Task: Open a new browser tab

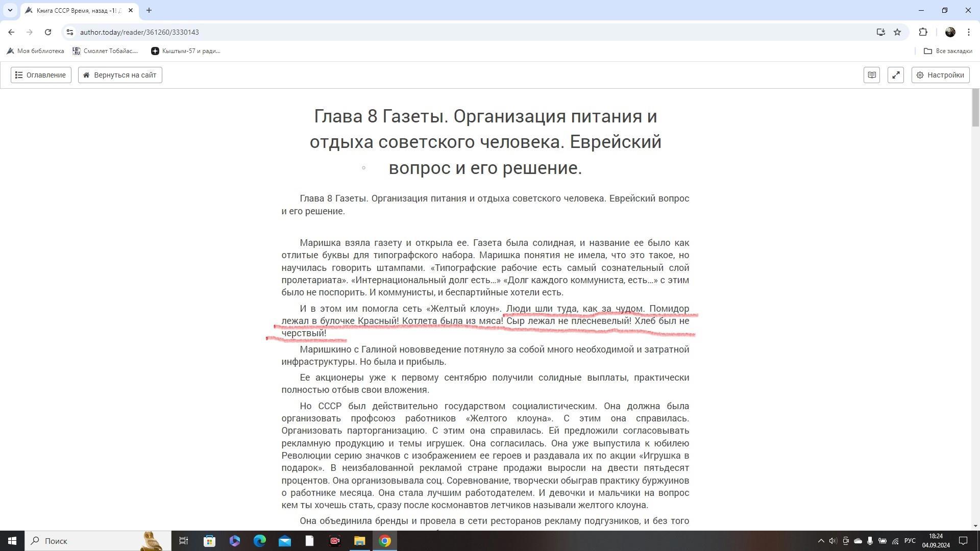Action: tap(149, 10)
